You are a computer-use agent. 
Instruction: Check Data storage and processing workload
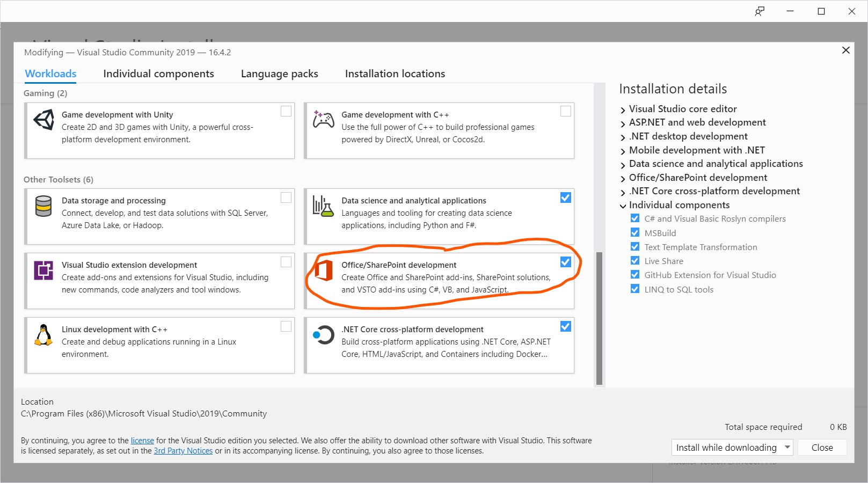coord(286,197)
